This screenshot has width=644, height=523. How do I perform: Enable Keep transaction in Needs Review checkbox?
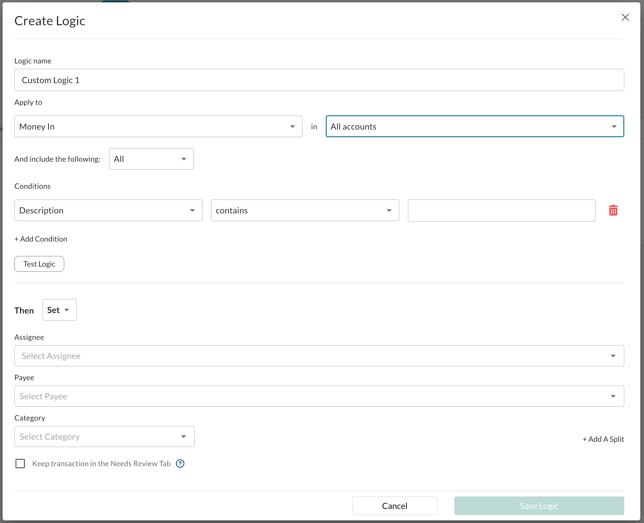20,464
